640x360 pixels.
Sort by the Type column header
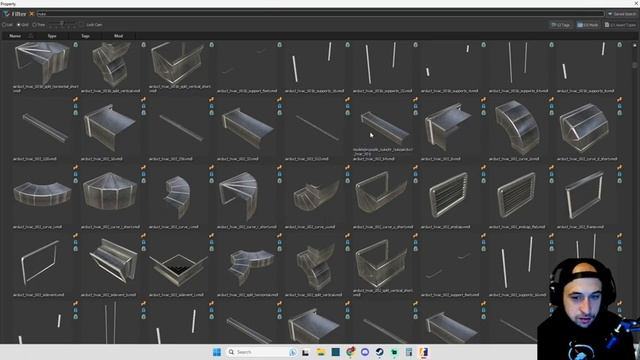click(52, 36)
